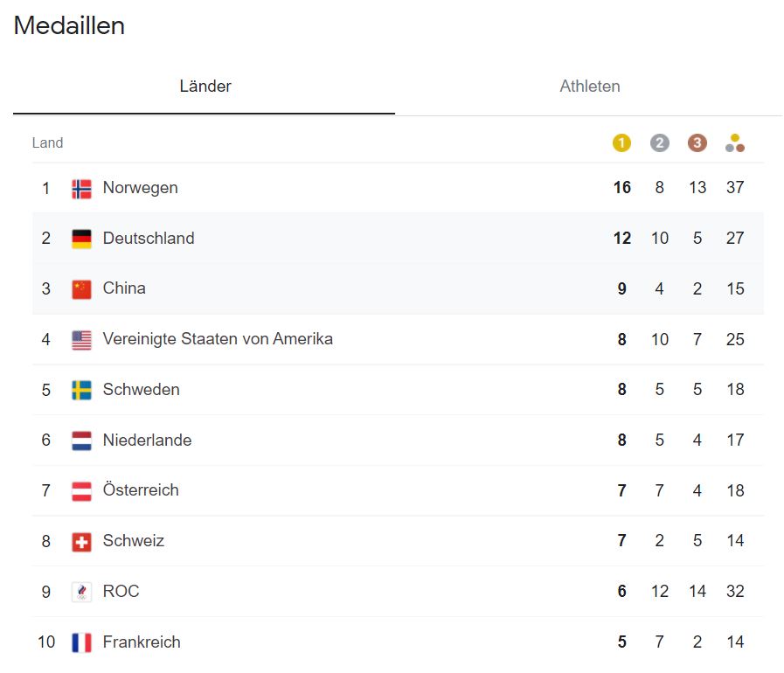
Task: Click the gold medal column icon
Action: (x=621, y=143)
